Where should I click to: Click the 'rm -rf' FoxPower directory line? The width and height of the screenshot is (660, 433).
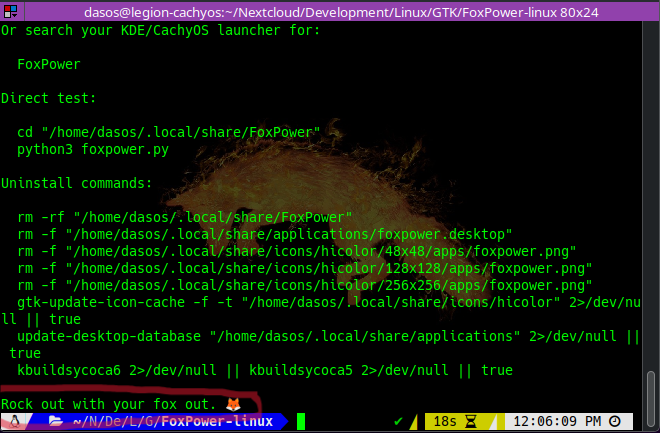coord(184,217)
